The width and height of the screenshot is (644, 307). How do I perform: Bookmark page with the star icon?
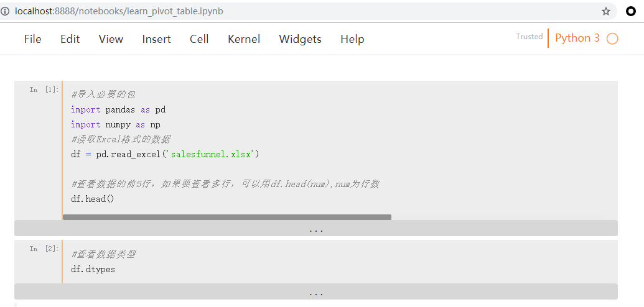pos(606,11)
